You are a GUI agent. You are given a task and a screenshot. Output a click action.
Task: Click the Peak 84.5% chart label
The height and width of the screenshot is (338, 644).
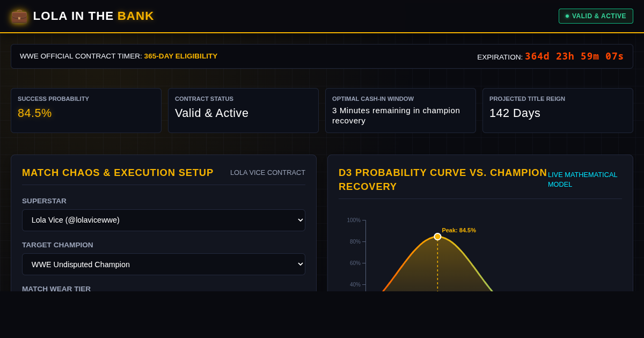click(459, 230)
